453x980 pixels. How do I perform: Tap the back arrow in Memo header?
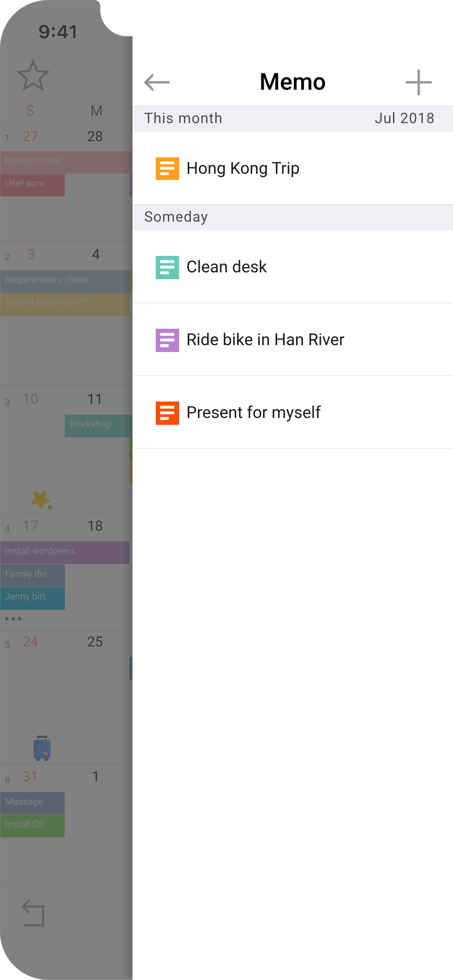[x=157, y=82]
